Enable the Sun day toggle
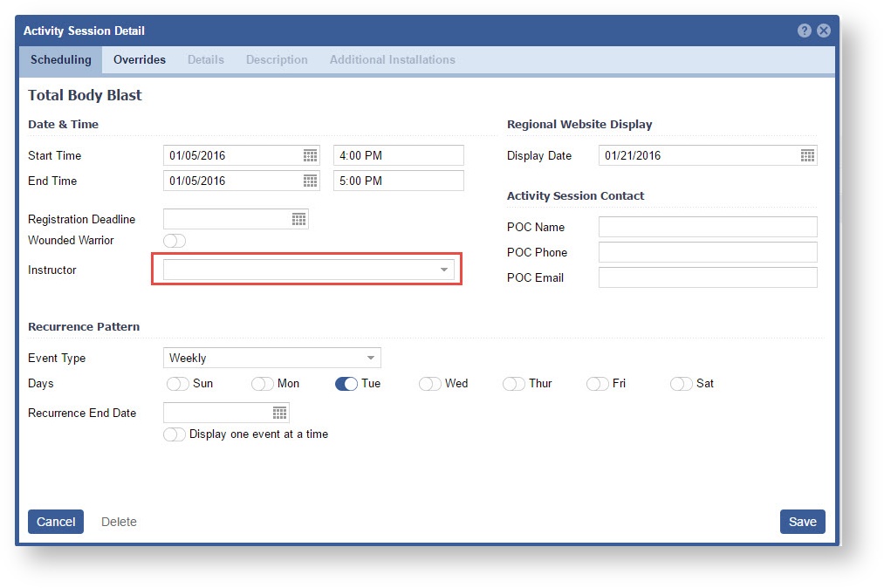The height and width of the screenshot is (588, 884). pyautogui.click(x=177, y=384)
